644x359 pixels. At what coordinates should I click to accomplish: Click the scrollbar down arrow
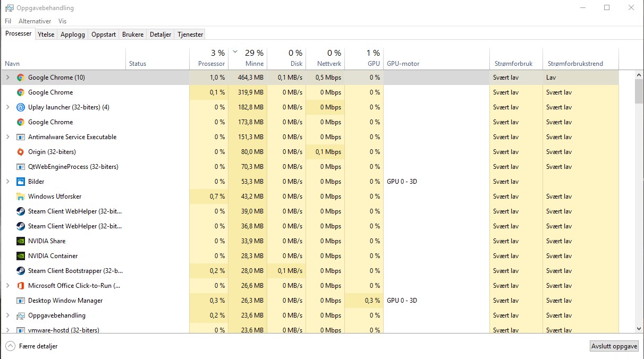coord(639,329)
